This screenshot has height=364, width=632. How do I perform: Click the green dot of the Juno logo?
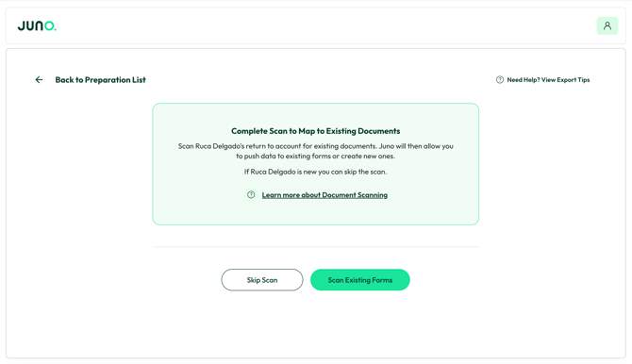tap(55, 29)
